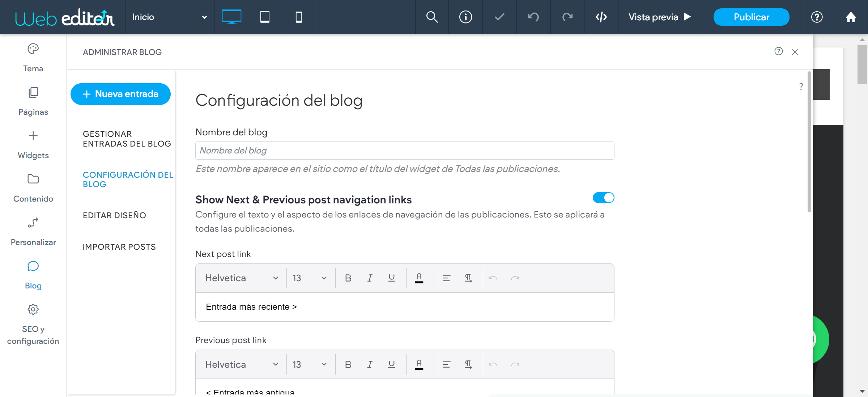Open Vista previa preview
Image resolution: width=868 pixels, height=397 pixels.
660,17
